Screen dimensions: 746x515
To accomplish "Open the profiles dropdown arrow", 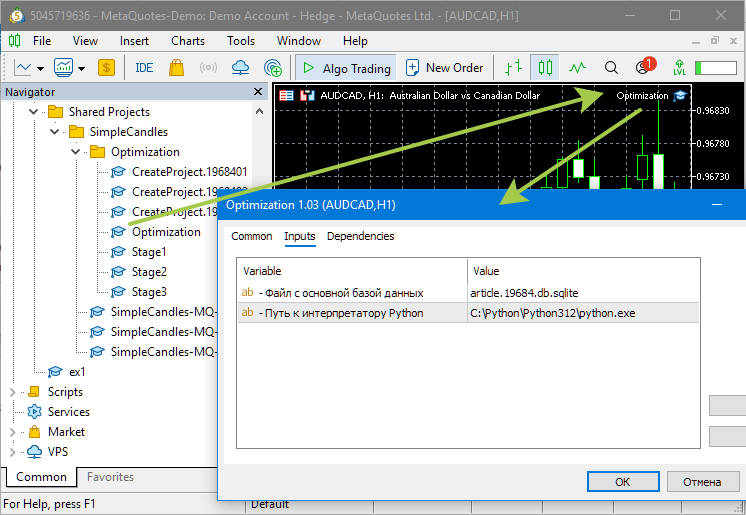I will (81, 69).
